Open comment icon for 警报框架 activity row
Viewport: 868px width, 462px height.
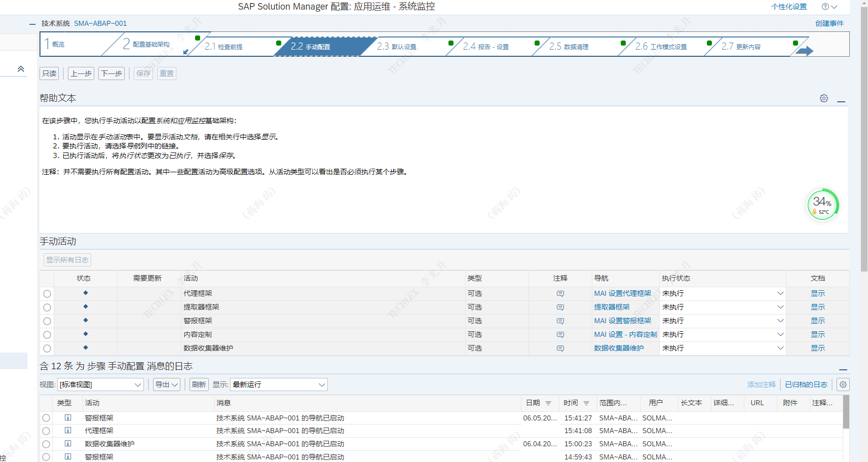(x=560, y=321)
